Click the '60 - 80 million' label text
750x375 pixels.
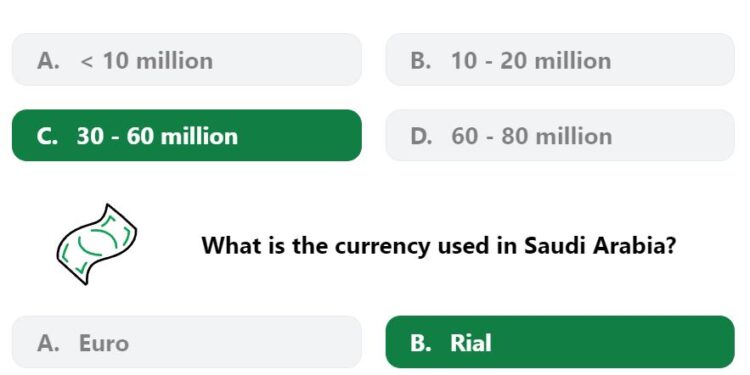(531, 136)
